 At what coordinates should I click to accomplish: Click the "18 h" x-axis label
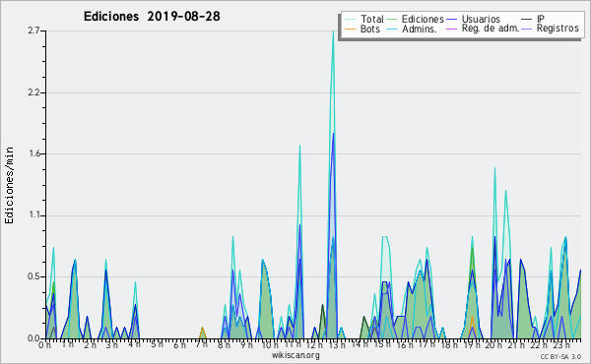click(449, 345)
